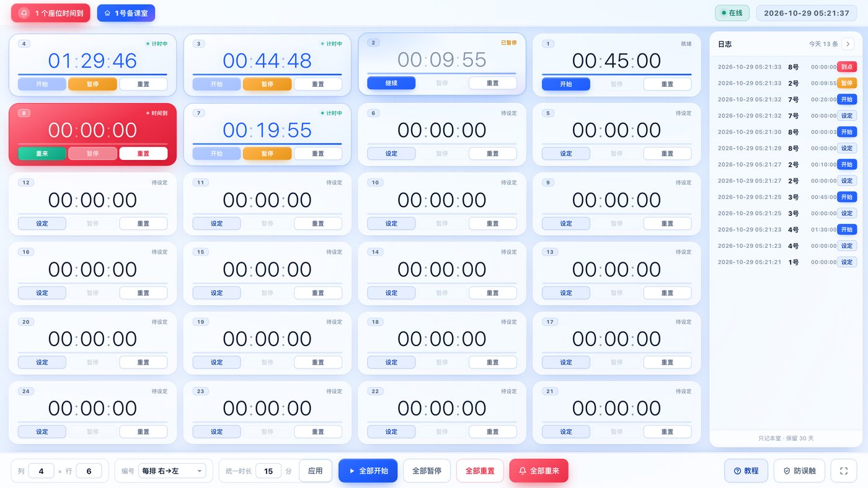This screenshot has height=488, width=868.
Task: Click the 全部重置 button
Action: coord(480,471)
